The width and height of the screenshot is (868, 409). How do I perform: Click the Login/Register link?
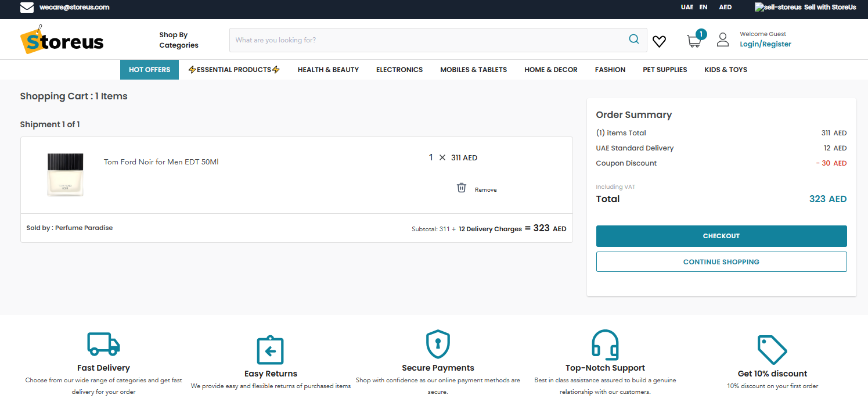coord(765,44)
